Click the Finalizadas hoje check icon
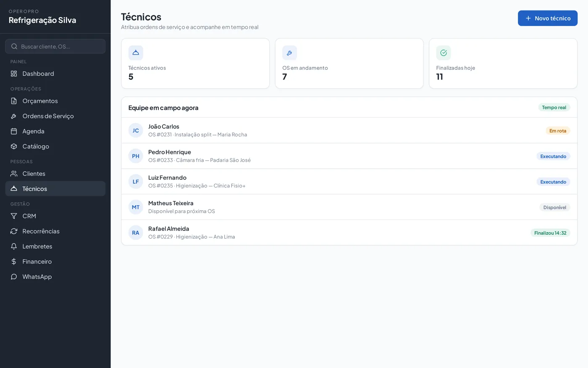The height and width of the screenshot is (368, 588). 444,53
